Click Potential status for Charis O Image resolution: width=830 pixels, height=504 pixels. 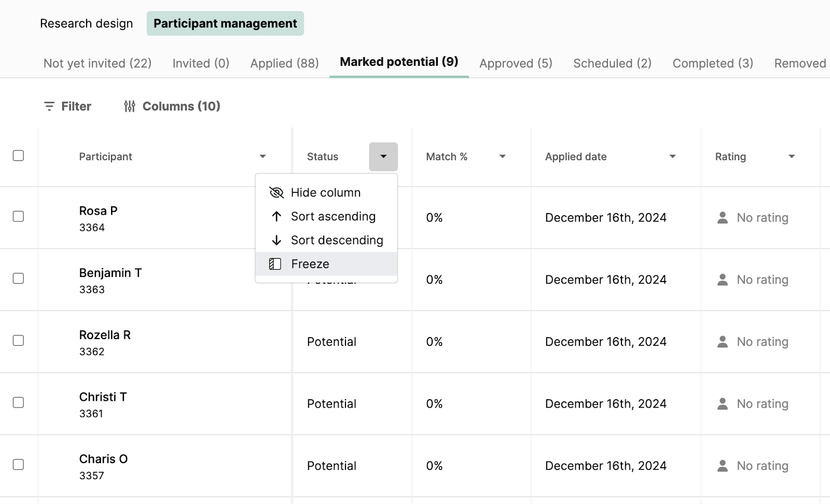pyautogui.click(x=331, y=466)
